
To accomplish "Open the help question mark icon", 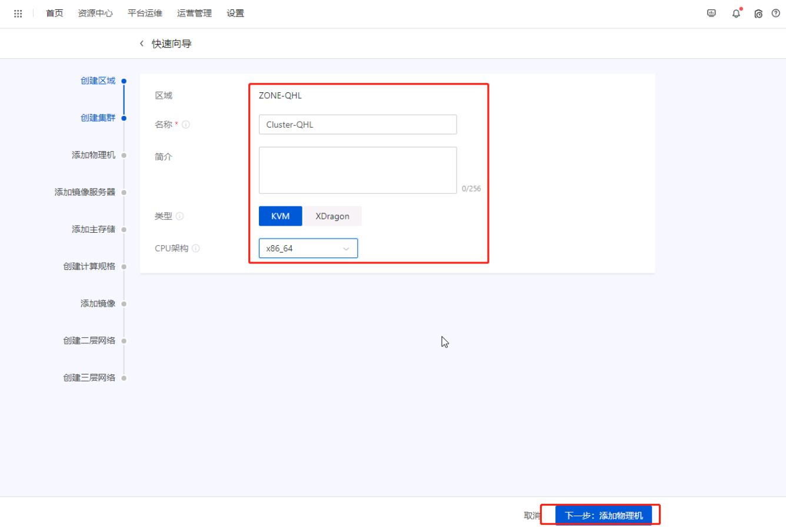I will coord(775,13).
